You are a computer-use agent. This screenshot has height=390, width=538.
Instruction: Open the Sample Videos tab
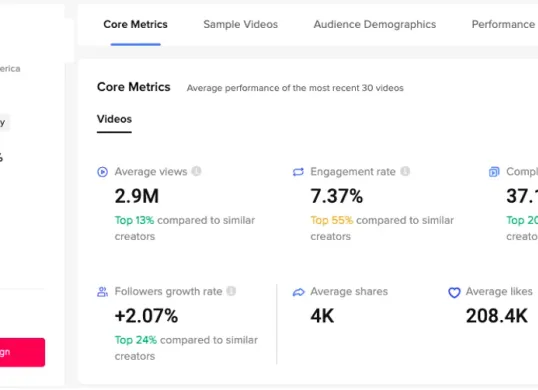pos(241,24)
